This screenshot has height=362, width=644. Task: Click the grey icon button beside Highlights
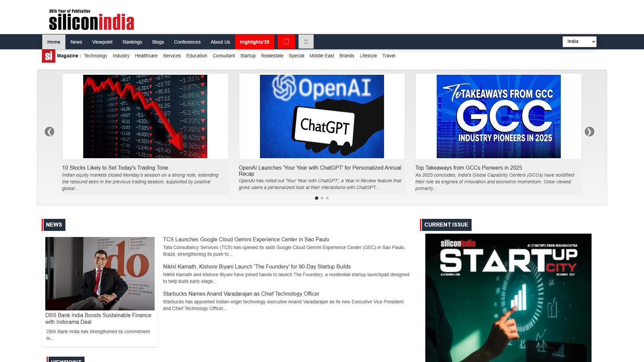point(306,42)
